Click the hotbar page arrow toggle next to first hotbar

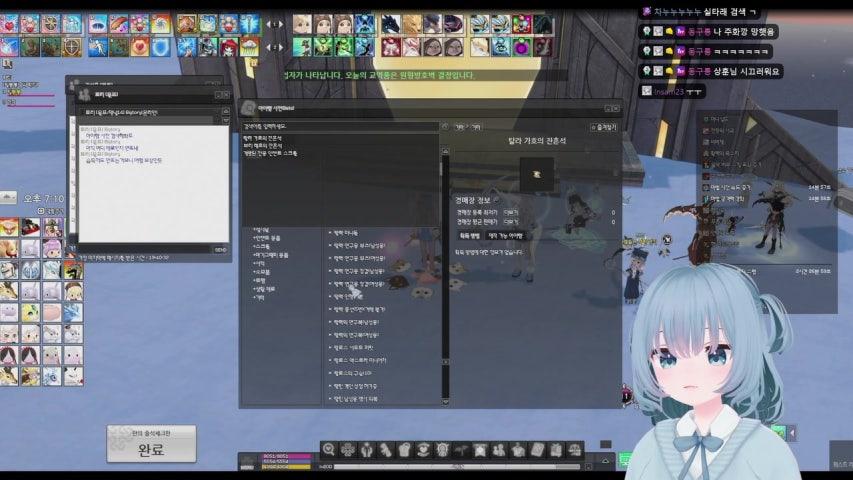coord(274,24)
